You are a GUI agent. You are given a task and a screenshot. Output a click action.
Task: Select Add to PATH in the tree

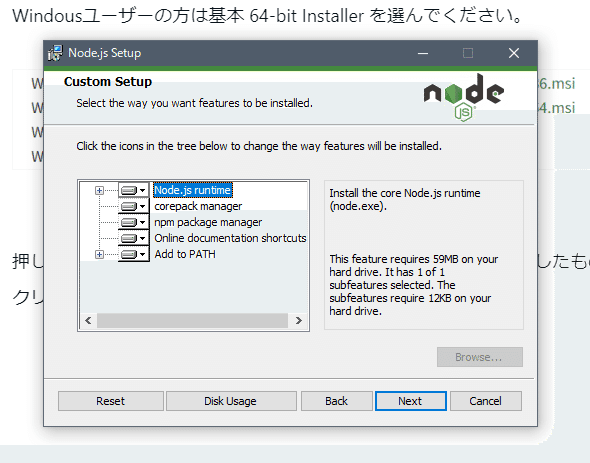(x=185, y=254)
